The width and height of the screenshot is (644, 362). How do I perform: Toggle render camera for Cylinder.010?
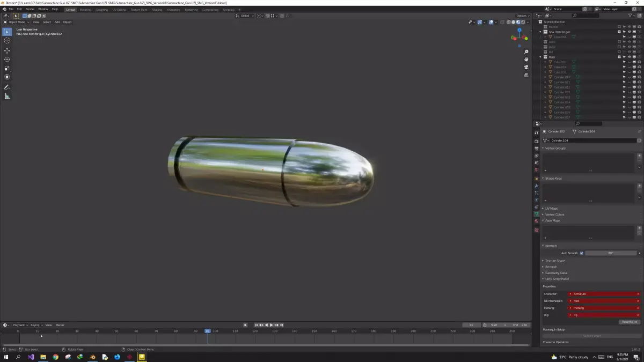(x=639, y=77)
